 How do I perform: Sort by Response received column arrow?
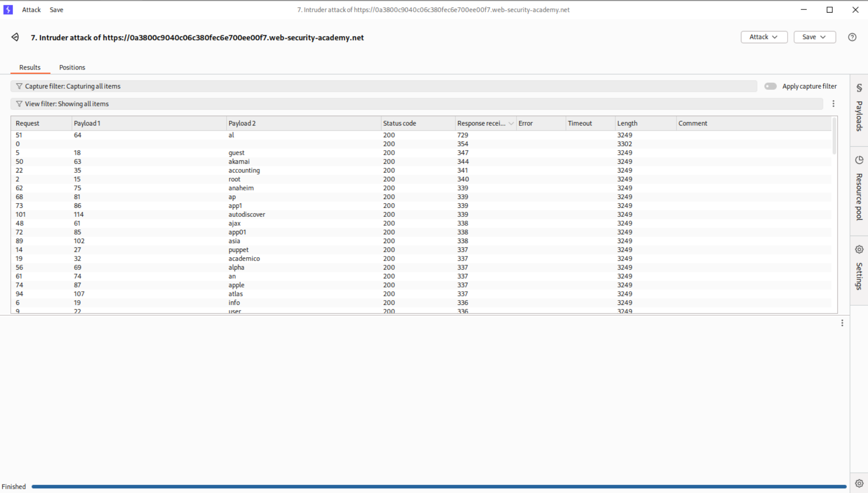pos(511,123)
